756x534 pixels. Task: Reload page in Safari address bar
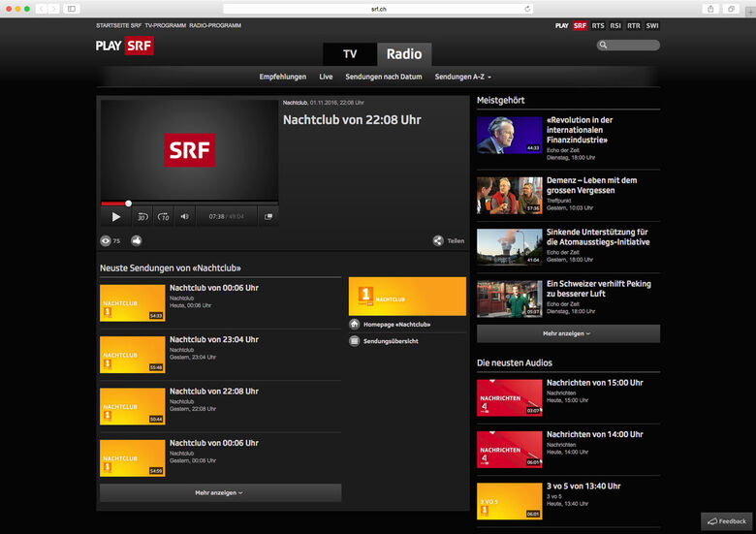[x=527, y=9]
